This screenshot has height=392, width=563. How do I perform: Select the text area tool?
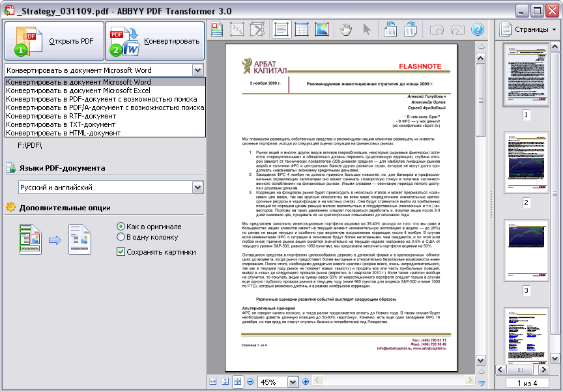pyautogui.click(x=281, y=29)
